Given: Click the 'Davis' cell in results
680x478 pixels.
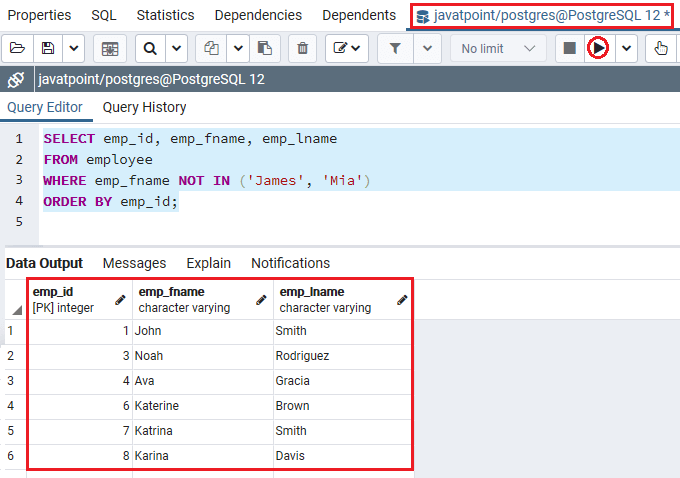Looking at the screenshot, I should pos(343,456).
